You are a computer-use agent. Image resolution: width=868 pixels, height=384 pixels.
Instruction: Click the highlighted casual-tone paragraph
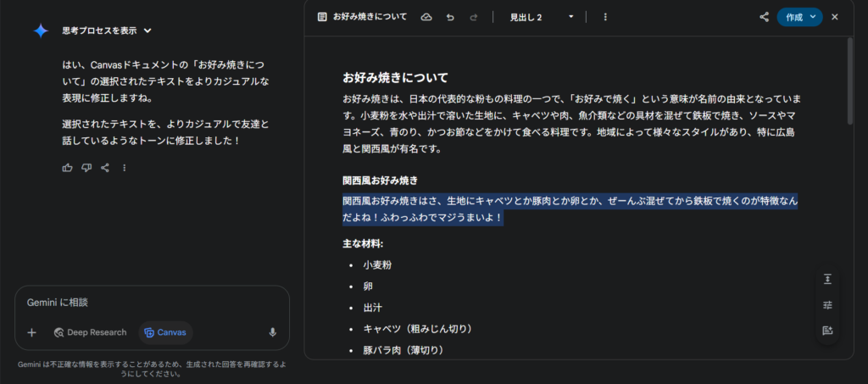(x=570, y=209)
